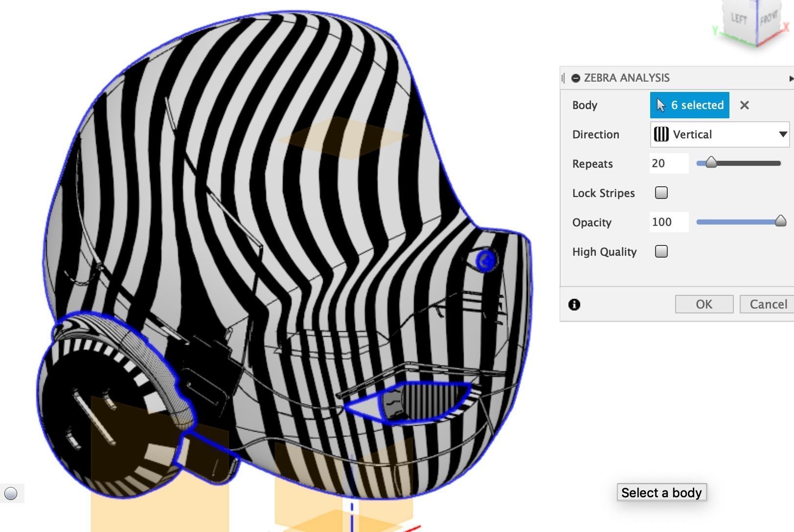Click the Repeats value field showing 20
Image resolution: width=794 pixels, height=532 pixels.
pos(669,163)
